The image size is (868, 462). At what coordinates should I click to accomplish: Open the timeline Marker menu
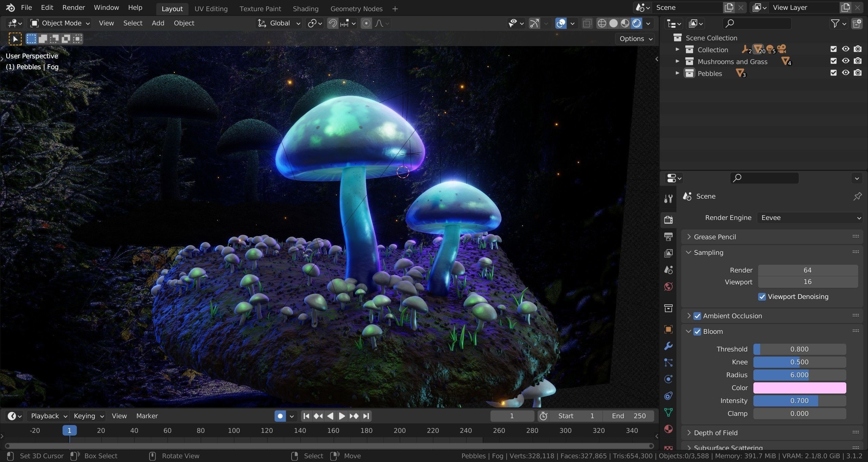point(147,416)
